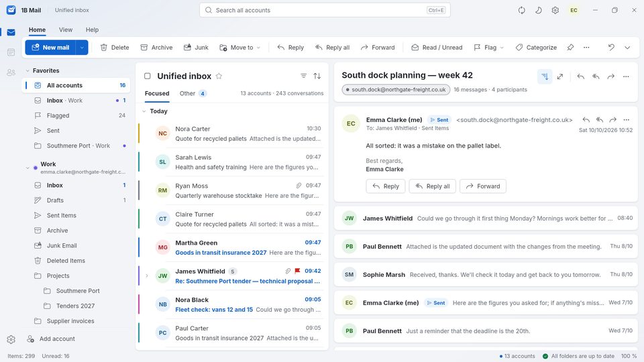The image size is (644, 362).
Task: Open the Mail view in left rail
Action: coord(11,32)
